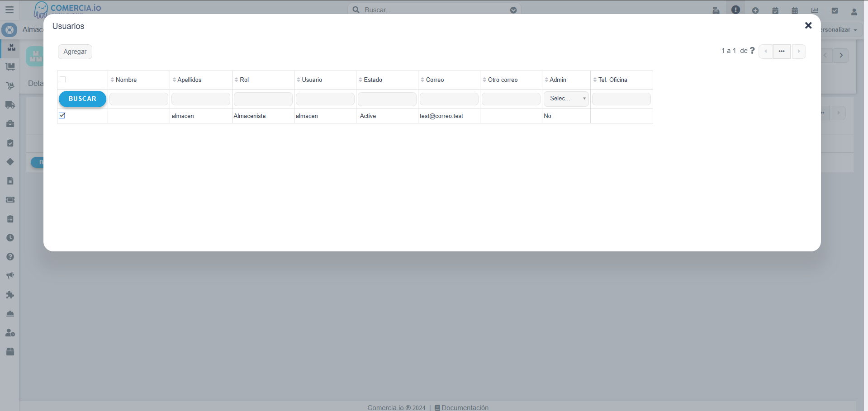Click the Estado filter field
The height and width of the screenshot is (411, 868).
[x=387, y=99]
